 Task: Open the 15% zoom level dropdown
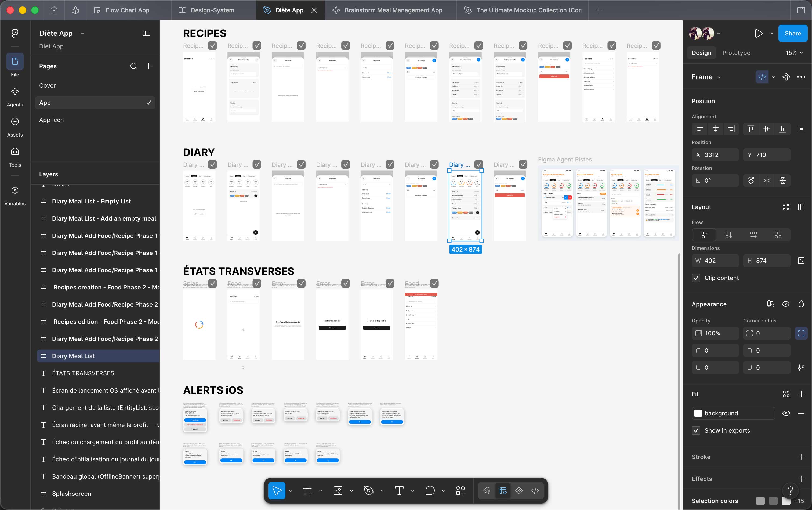[795, 53]
